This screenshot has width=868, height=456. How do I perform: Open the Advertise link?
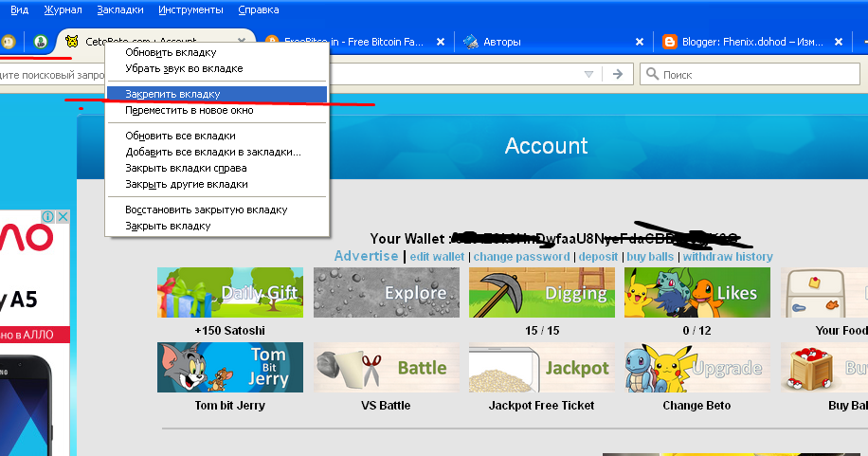point(366,256)
